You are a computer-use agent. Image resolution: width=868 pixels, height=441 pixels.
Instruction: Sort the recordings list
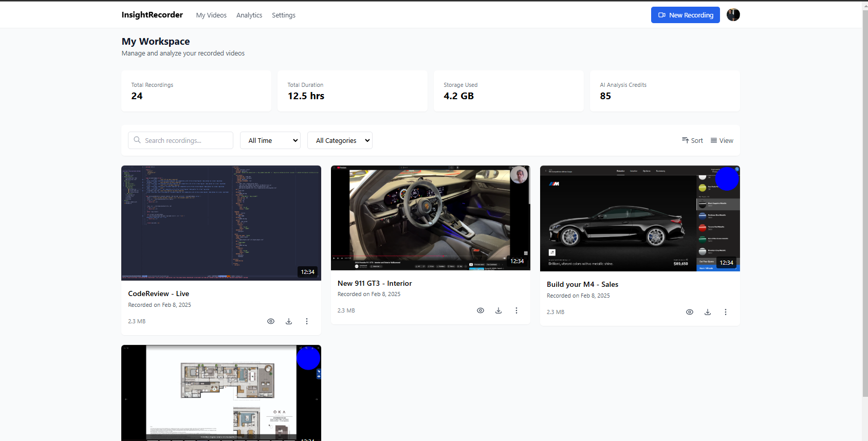tap(692, 140)
